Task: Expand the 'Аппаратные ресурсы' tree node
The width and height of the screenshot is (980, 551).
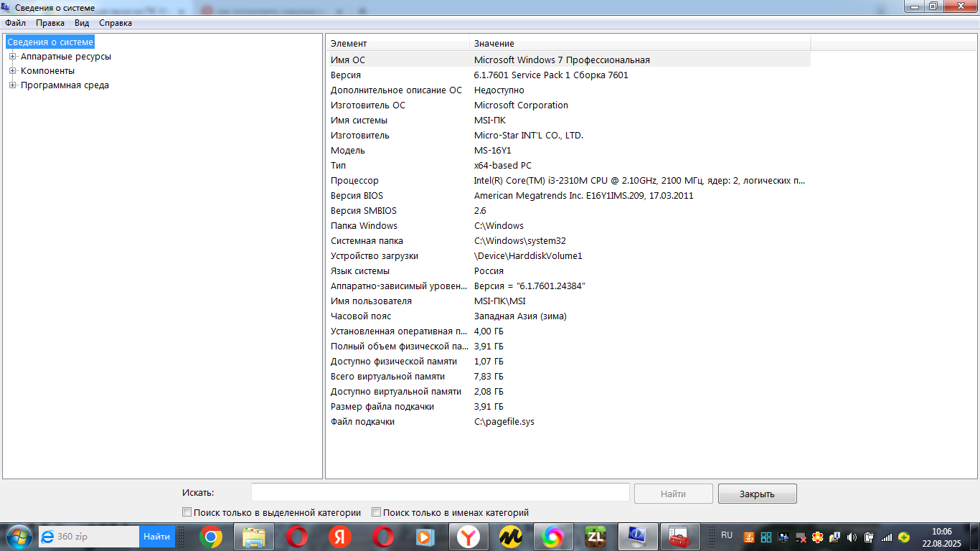Action: [x=12, y=57]
